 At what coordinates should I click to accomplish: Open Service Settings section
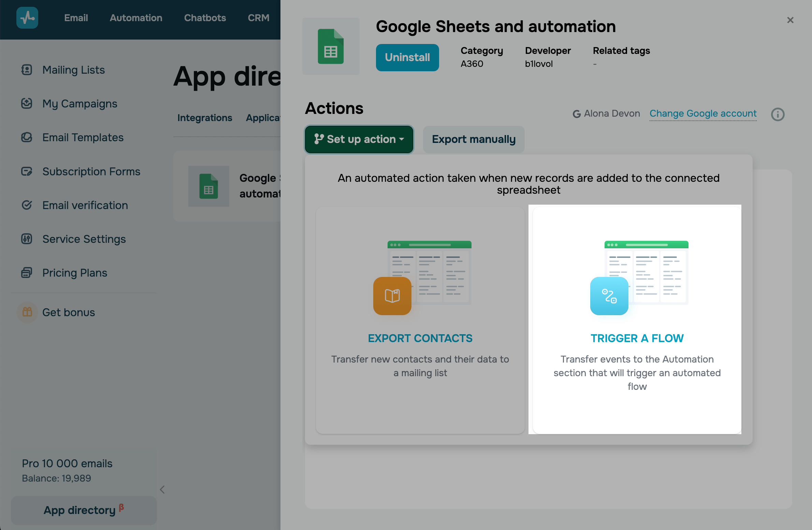point(84,239)
